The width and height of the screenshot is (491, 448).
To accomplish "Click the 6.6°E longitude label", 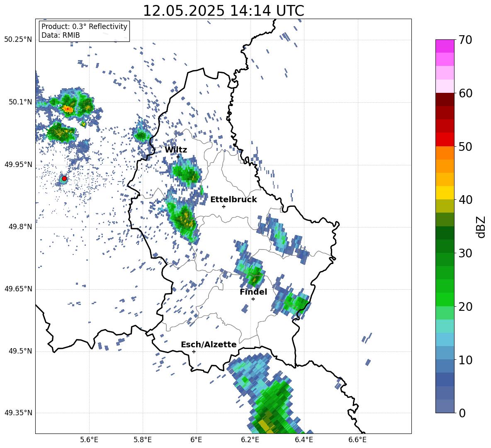I will (x=357, y=440).
